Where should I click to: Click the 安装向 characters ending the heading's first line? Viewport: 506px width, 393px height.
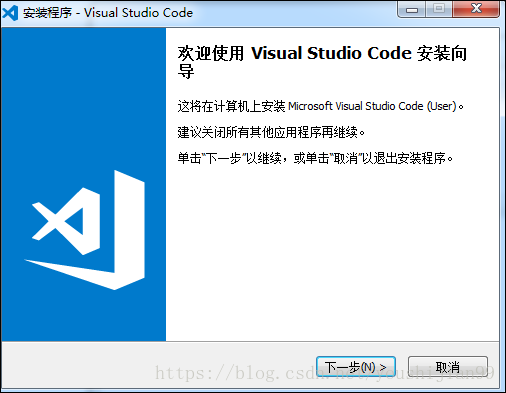click(442, 53)
